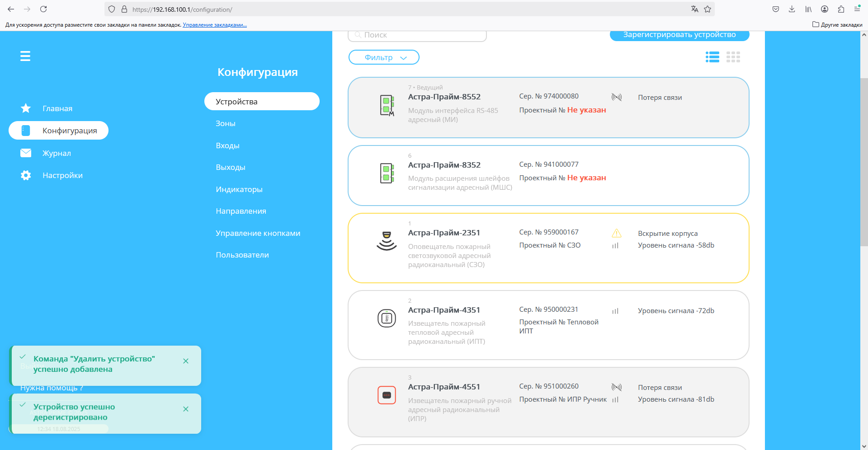Viewport: 868px width, 450px height.
Task: Click signal bars icon on Астра-Прайм-2351 card
Action: click(615, 245)
